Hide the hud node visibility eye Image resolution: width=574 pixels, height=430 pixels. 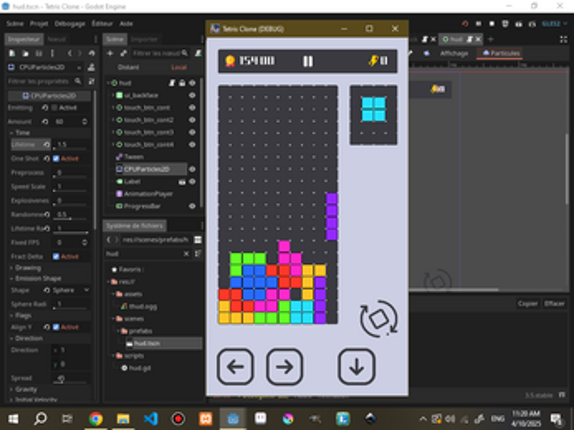click(192, 83)
